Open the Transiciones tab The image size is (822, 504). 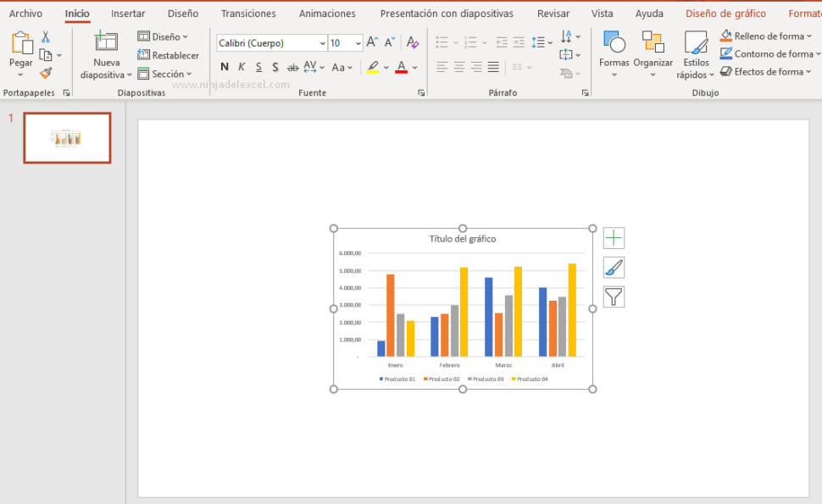(x=248, y=14)
